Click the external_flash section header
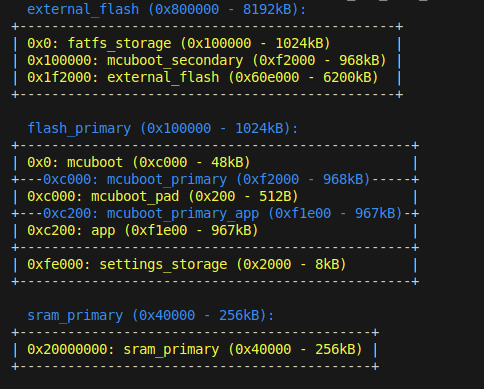484x389 pixels. click(x=166, y=9)
